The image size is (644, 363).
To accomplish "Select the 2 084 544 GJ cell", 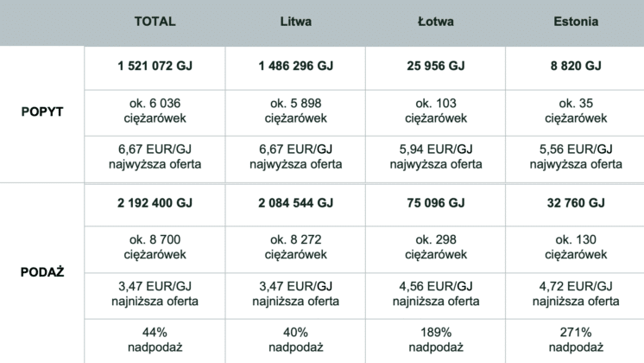I will click(296, 205).
